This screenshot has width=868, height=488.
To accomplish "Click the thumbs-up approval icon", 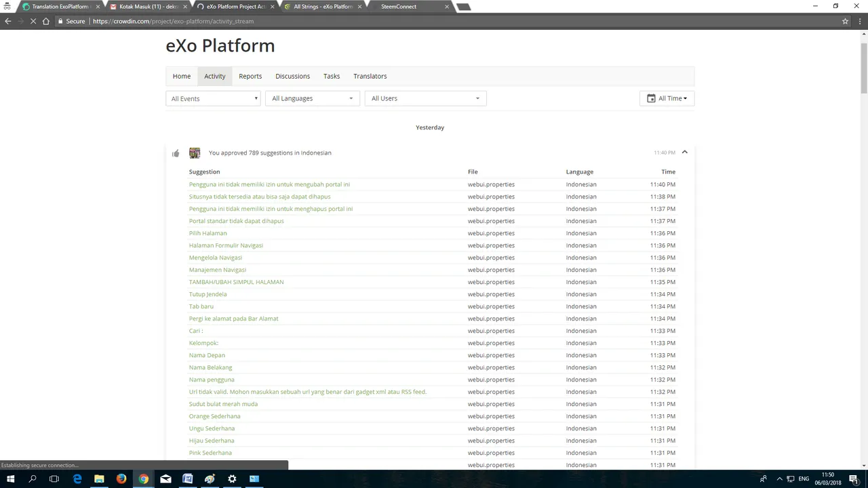I will (176, 153).
